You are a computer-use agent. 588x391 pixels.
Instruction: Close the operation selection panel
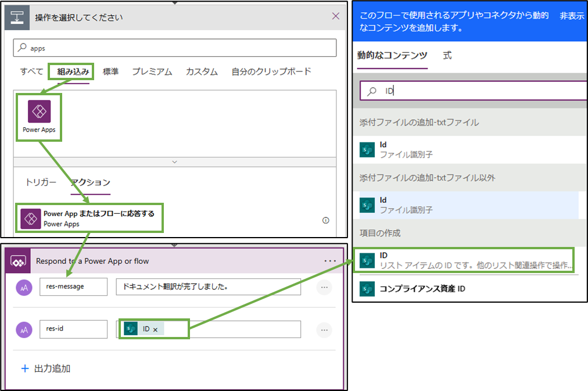coord(336,16)
